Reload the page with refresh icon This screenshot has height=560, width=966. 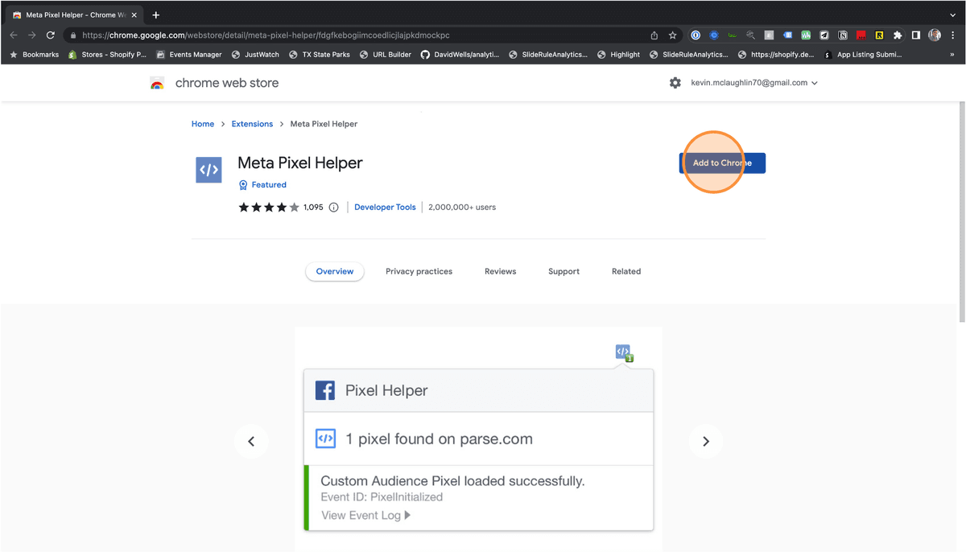[x=51, y=35]
